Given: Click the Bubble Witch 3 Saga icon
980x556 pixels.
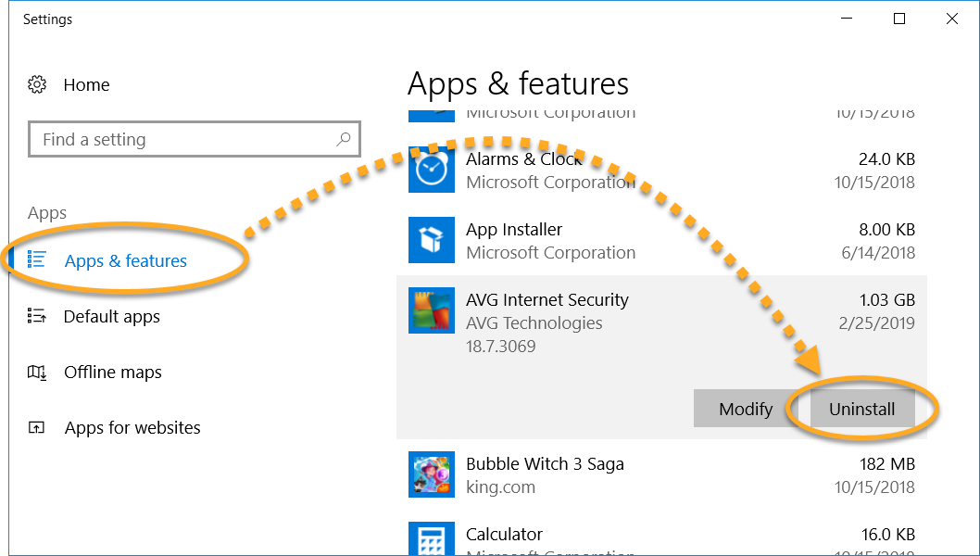Looking at the screenshot, I should pos(432,474).
